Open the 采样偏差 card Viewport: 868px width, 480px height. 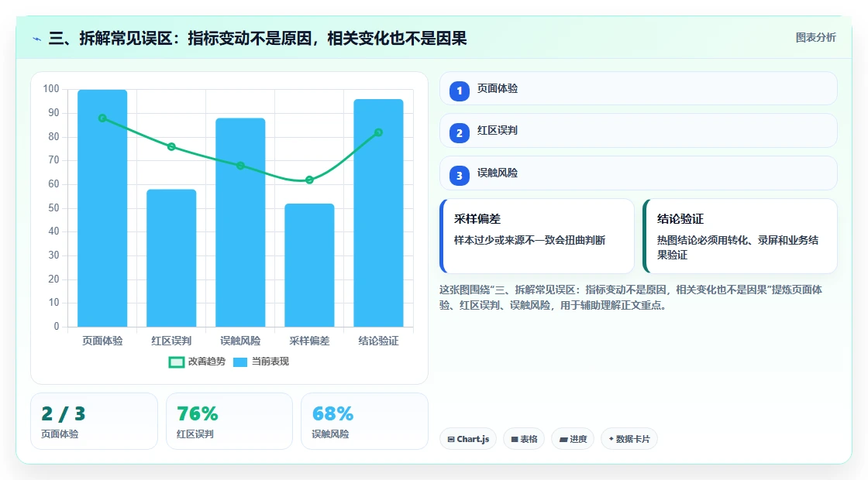[x=537, y=236]
